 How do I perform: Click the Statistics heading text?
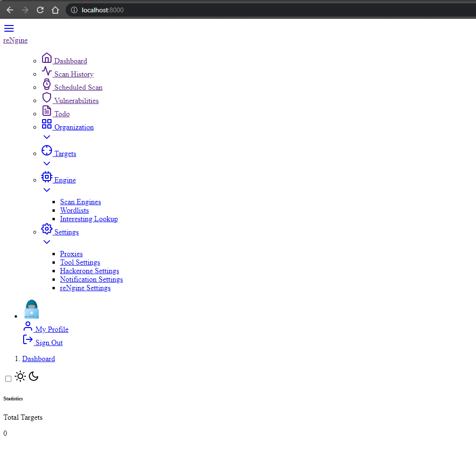[x=13, y=398]
